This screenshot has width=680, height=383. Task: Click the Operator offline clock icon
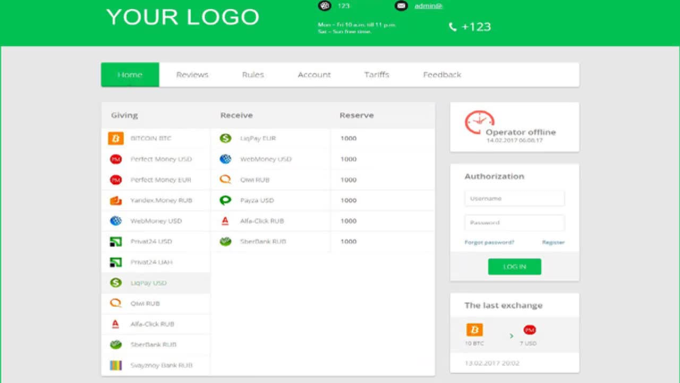coord(479,122)
